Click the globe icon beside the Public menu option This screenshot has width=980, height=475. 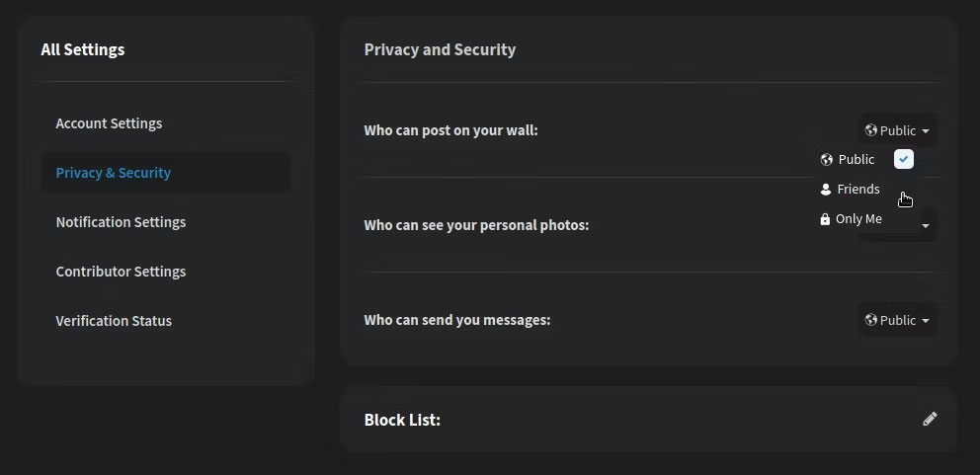pyautogui.click(x=827, y=160)
